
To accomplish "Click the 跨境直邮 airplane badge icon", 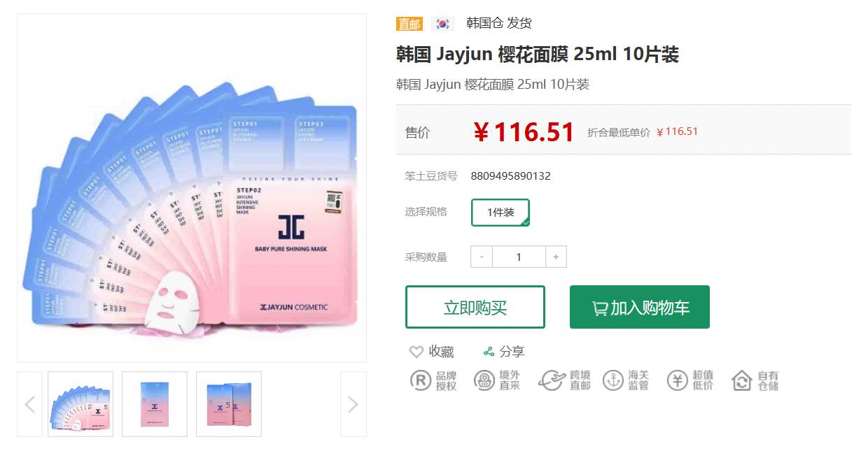I will click(552, 380).
